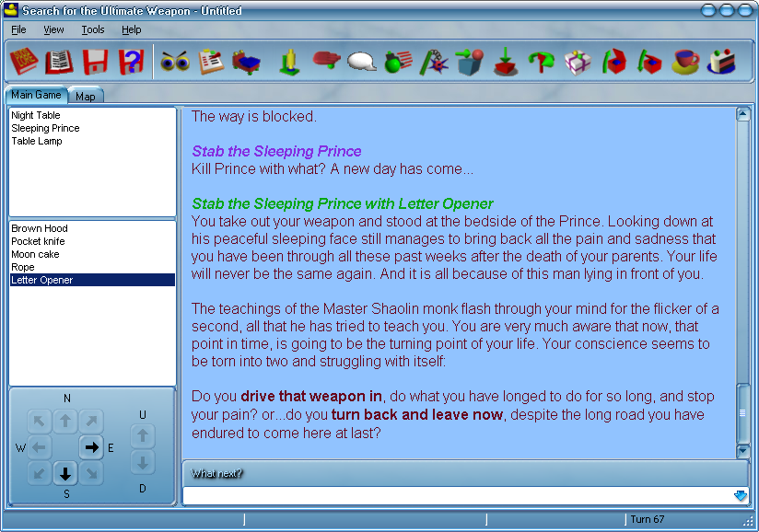This screenshot has width=759, height=532.
Task: Click the What next command input field
Action: tap(458, 496)
